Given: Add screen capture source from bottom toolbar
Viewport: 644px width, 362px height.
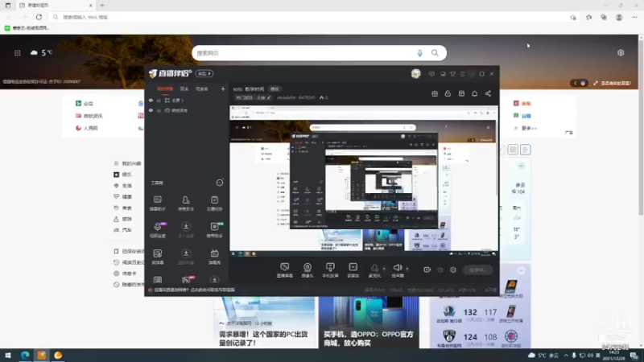Looking at the screenshot, I should coord(285,270).
